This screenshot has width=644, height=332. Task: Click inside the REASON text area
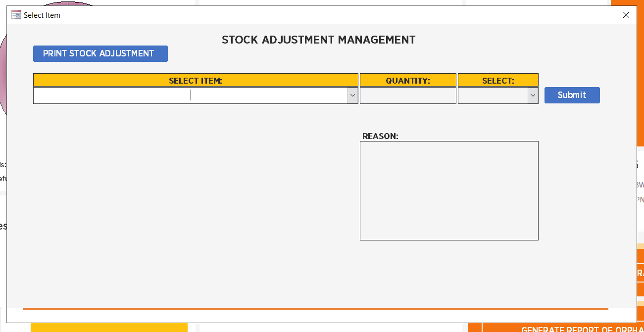(x=449, y=190)
